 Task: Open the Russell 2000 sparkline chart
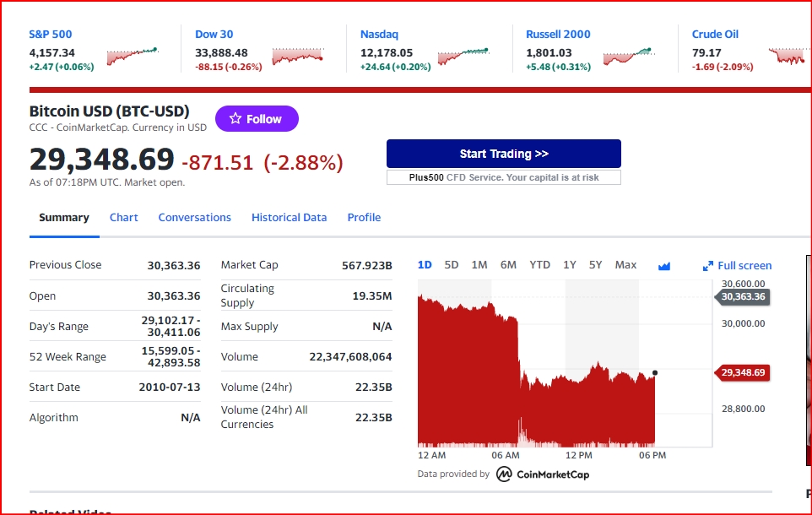point(629,57)
